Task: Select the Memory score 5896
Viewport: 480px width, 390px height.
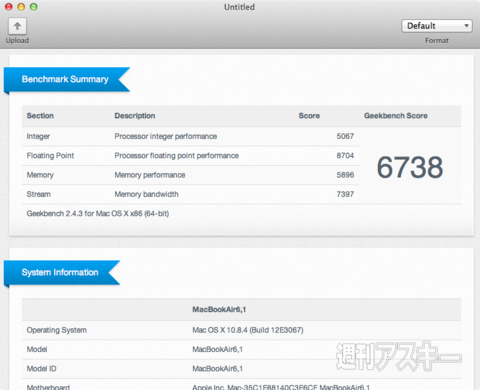Action: [345, 175]
